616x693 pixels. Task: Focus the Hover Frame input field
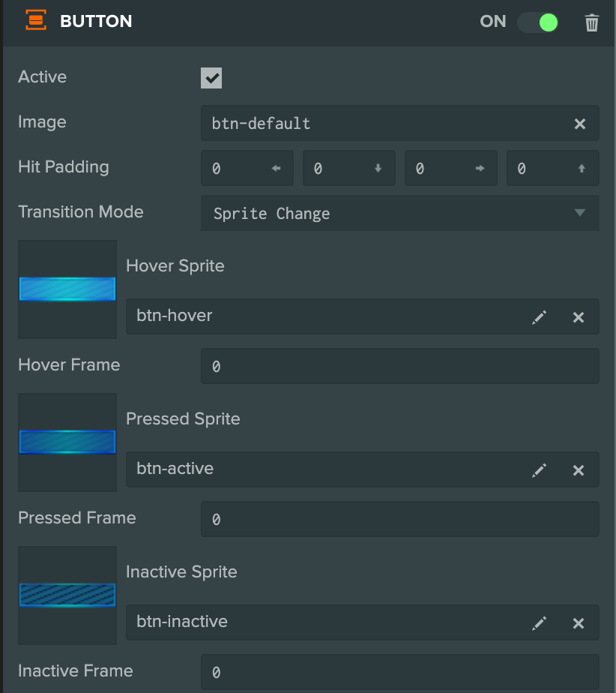[x=399, y=365]
